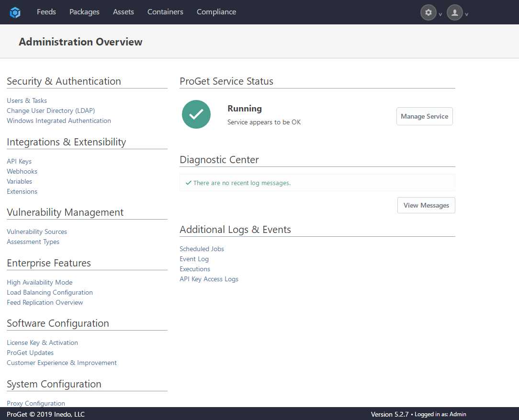Open the Containers menu item
This screenshot has height=420, width=519.
(165, 12)
